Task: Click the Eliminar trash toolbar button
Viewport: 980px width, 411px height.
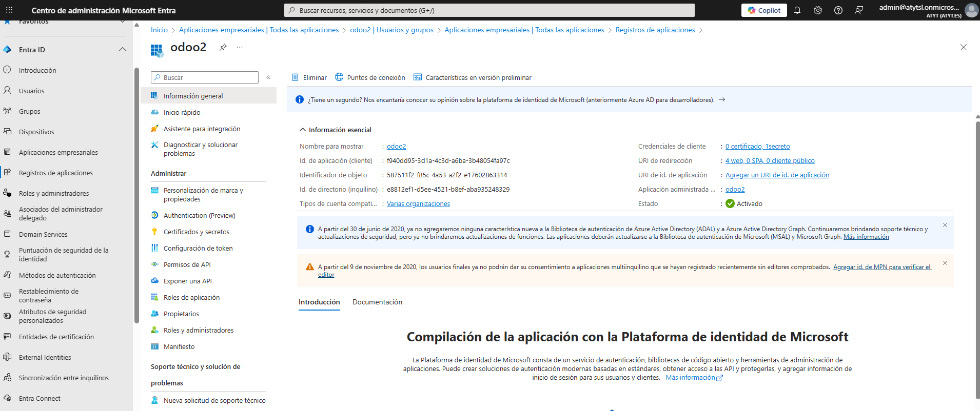Action: coord(309,77)
